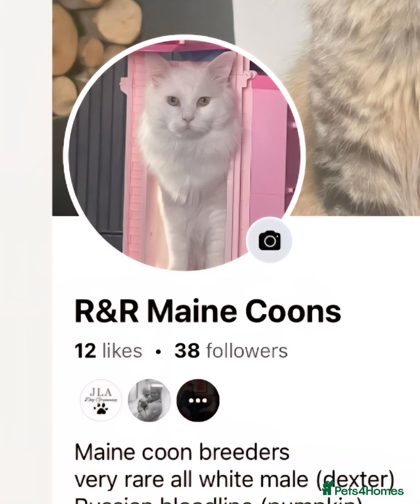Click the all white male dexter text
Viewport: 420px width, 504px height.
(x=234, y=480)
